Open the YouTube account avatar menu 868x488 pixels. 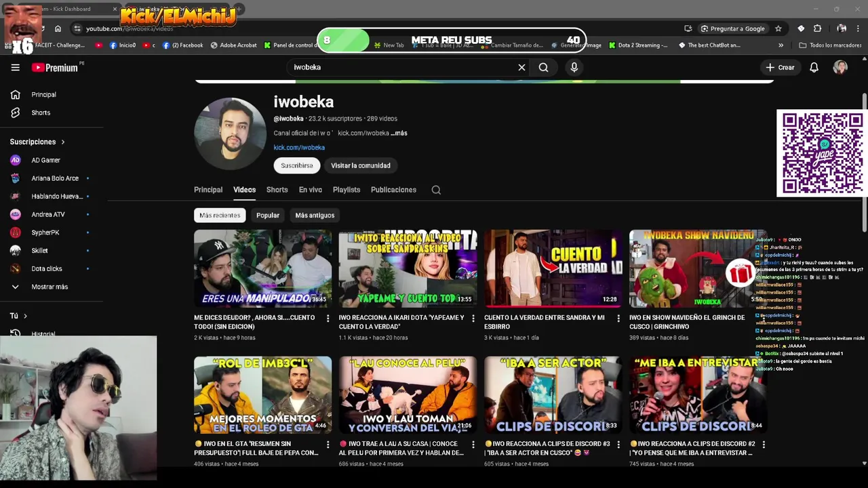840,67
